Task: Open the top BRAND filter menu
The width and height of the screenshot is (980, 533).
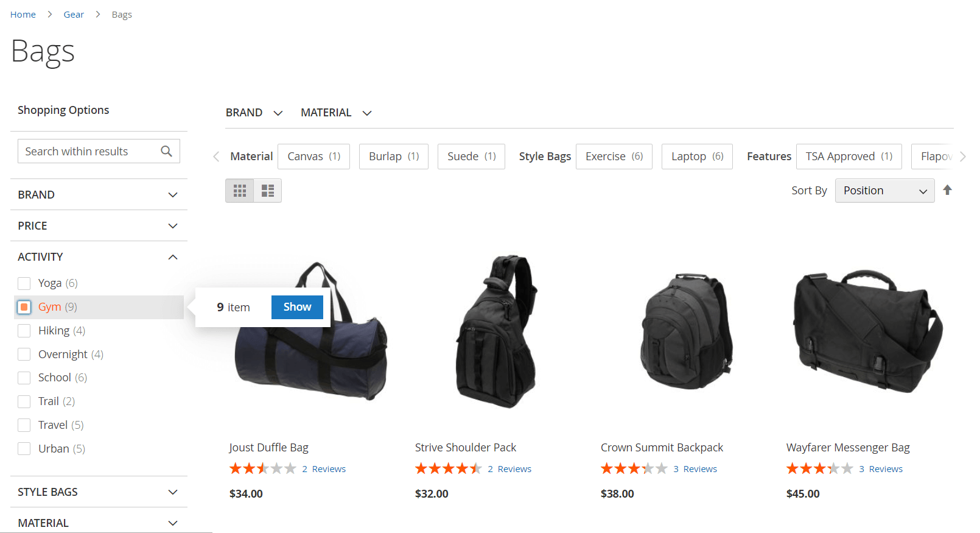Action: 254,113
